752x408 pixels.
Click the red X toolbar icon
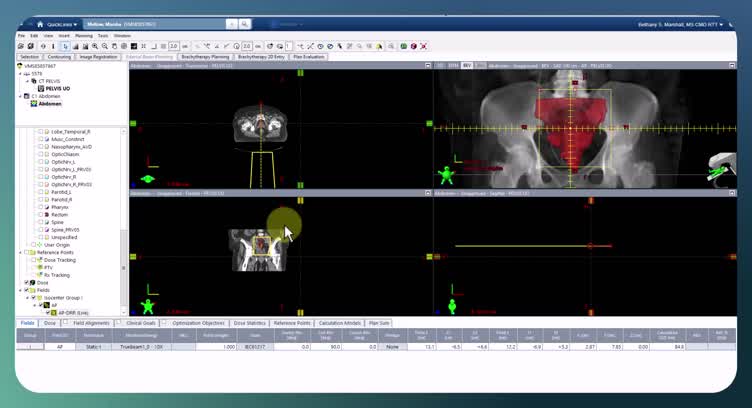[x=423, y=47]
